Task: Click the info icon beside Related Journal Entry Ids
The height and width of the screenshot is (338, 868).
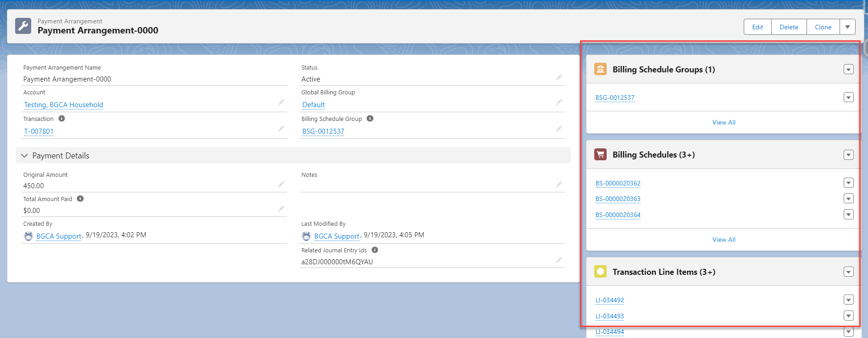Action: [375, 250]
